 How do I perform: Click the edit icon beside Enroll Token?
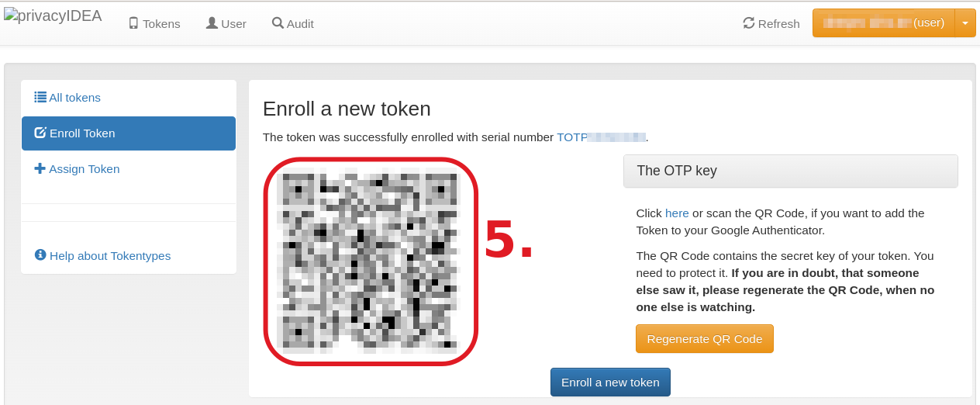click(x=40, y=133)
